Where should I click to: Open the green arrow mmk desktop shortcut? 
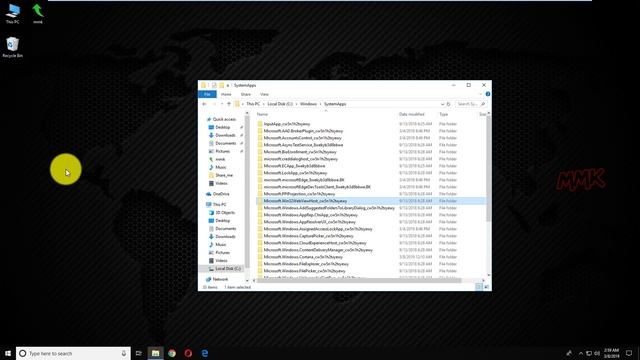[x=38, y=13]
